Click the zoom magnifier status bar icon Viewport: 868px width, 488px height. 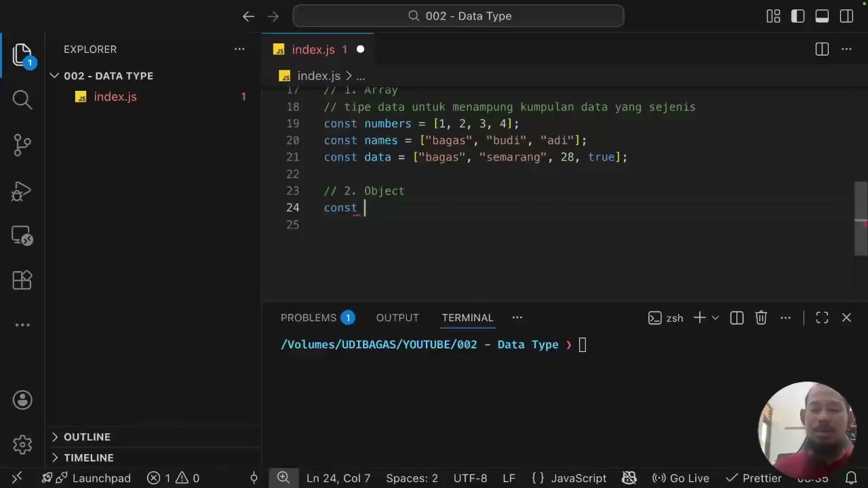pos(283,478)
